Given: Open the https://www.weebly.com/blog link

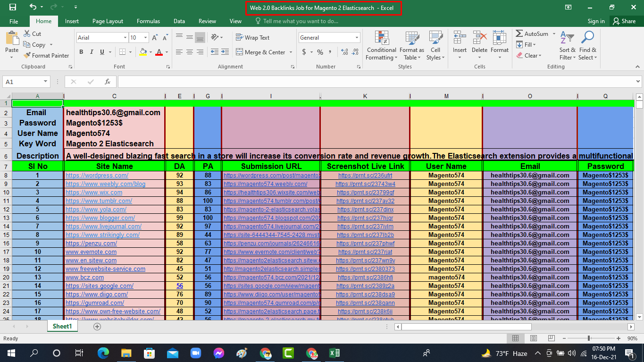Looking at the screenshot, I should 105,184.
